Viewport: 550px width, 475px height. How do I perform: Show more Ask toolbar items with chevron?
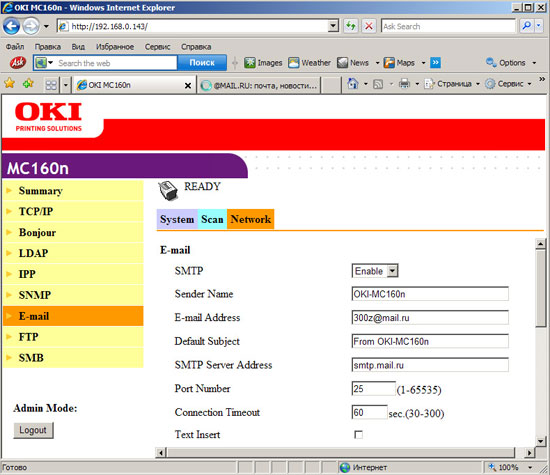[435, 63]
